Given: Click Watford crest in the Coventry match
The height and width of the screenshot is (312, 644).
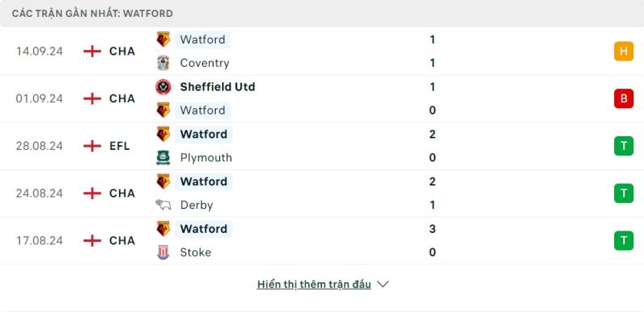Looking at the screenshot, I should pyautogui.click(x=163, y=40).
